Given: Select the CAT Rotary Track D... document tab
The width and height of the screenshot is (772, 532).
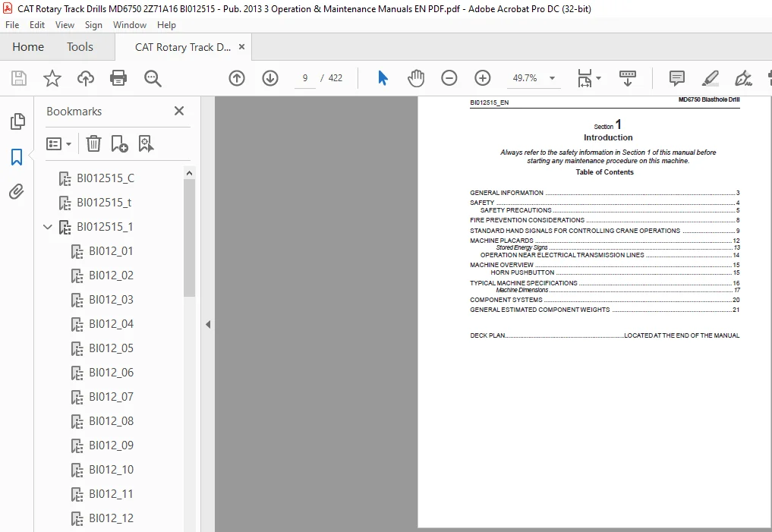Looking at the screenshot, I should click(x=183, y=47).
